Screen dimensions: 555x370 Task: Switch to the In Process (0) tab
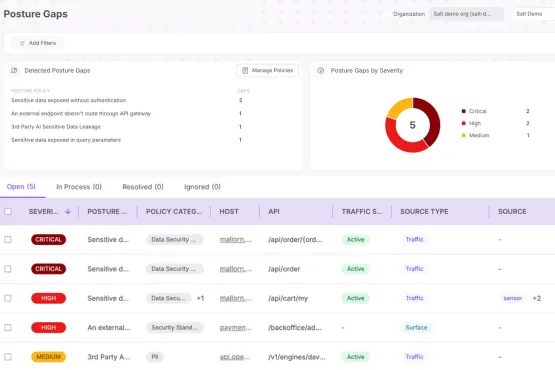point(79,187)
